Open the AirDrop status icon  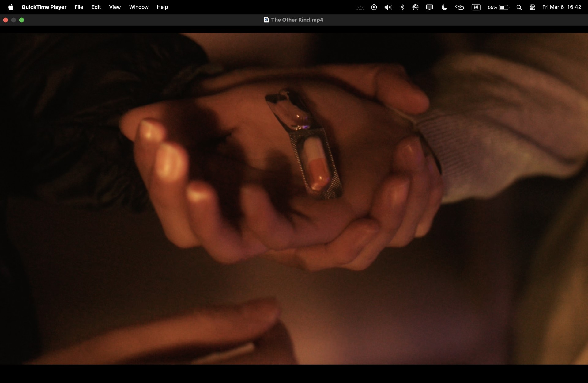415,7
